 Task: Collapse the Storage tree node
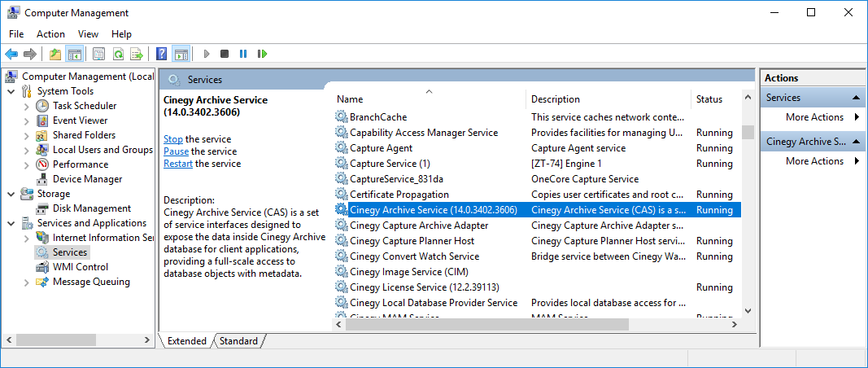pos(11,194)
